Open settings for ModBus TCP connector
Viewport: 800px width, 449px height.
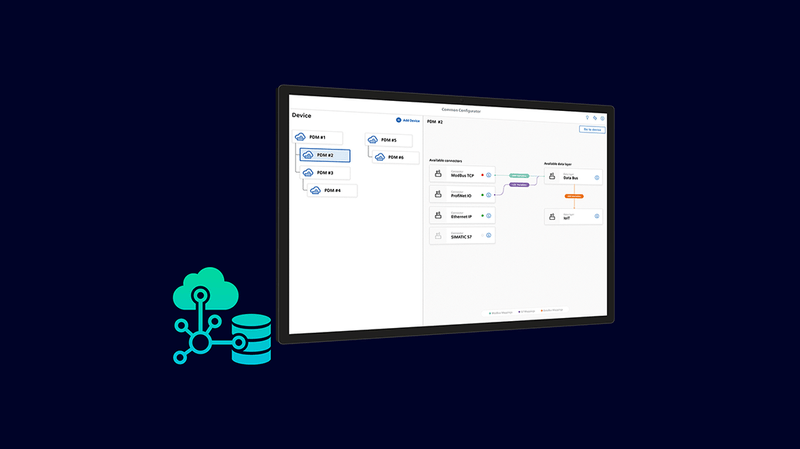coord(489,175)
